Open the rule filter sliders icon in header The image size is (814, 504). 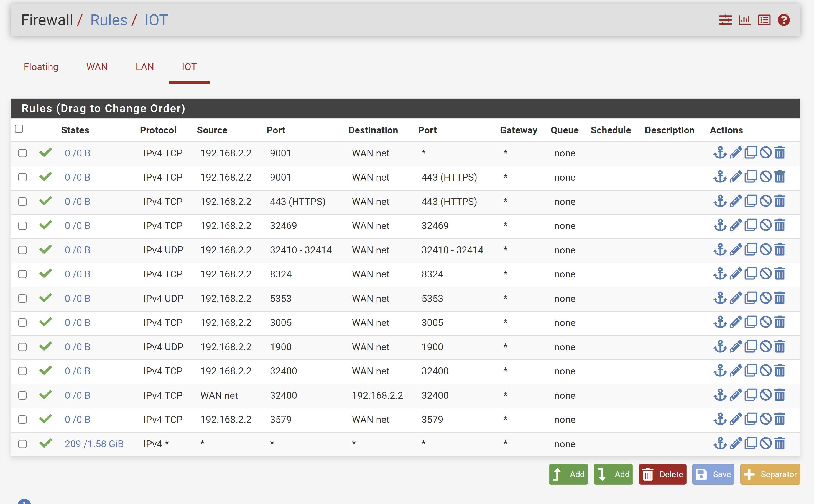[x=725, y=20]
